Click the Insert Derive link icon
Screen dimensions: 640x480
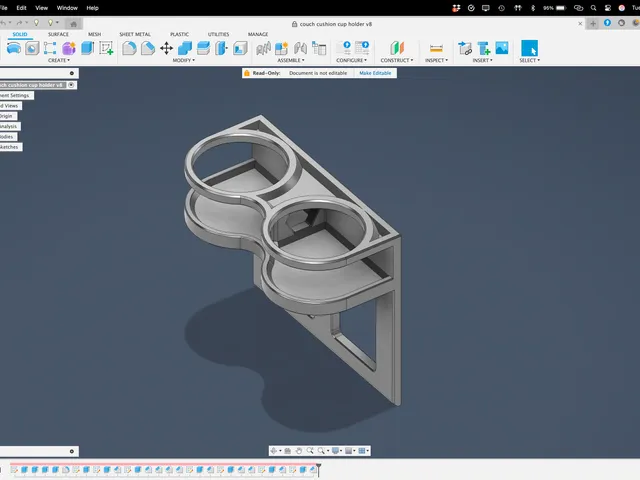[465, 48]
